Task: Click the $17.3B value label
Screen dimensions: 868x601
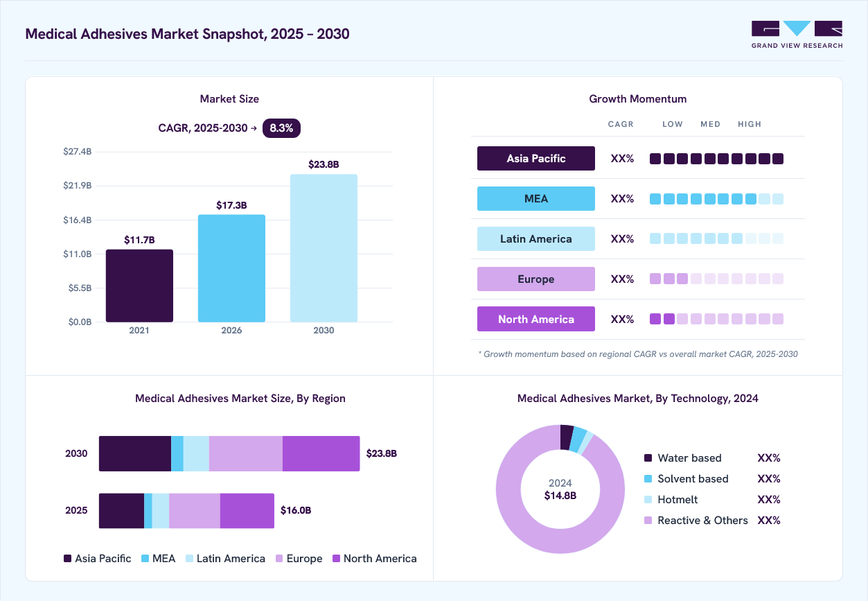Action: point(231,205)
